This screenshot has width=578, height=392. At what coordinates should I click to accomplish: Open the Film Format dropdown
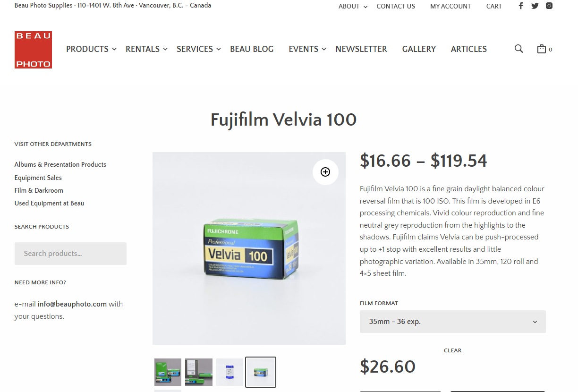tap(452, 322)
